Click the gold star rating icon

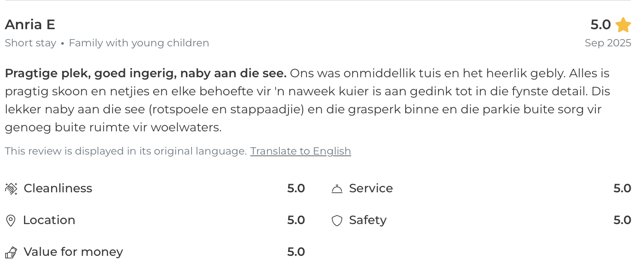623,25
